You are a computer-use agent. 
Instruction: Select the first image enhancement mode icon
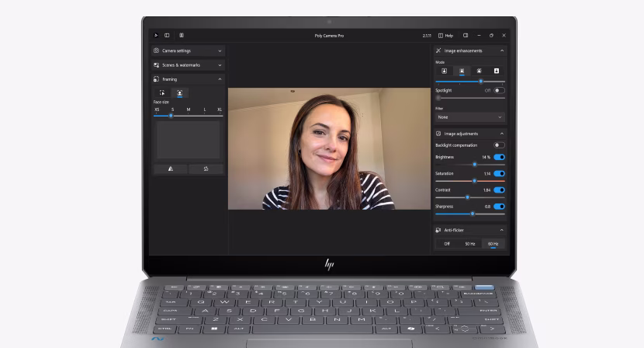(x=445, y=71)
